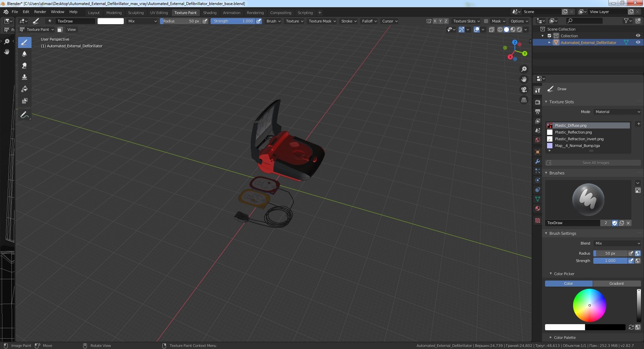Viewport: 644px width, 349px height.
Task: Uncheck the Collection exclude checkbox
Action: [549, 36]
